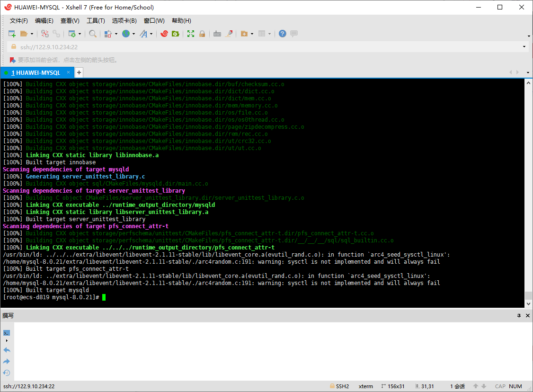This screenshot has width=533, height=392.
Task: Click the New Session icon
Action: click(x=12, y=34)
